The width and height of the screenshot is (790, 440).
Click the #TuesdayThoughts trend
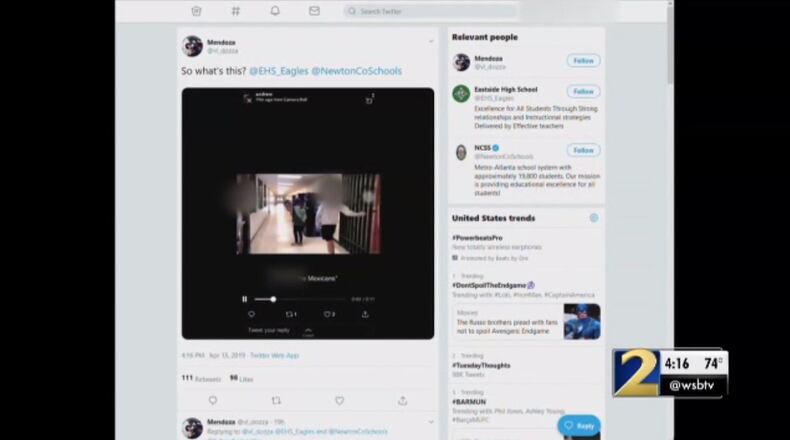pyautogui.click(x=481, y=365)
